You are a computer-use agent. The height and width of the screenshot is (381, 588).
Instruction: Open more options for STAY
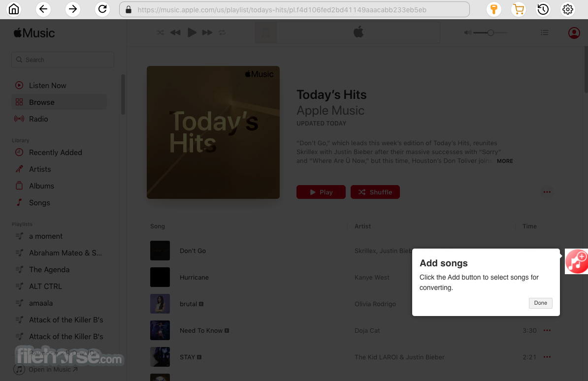point(547,357)
